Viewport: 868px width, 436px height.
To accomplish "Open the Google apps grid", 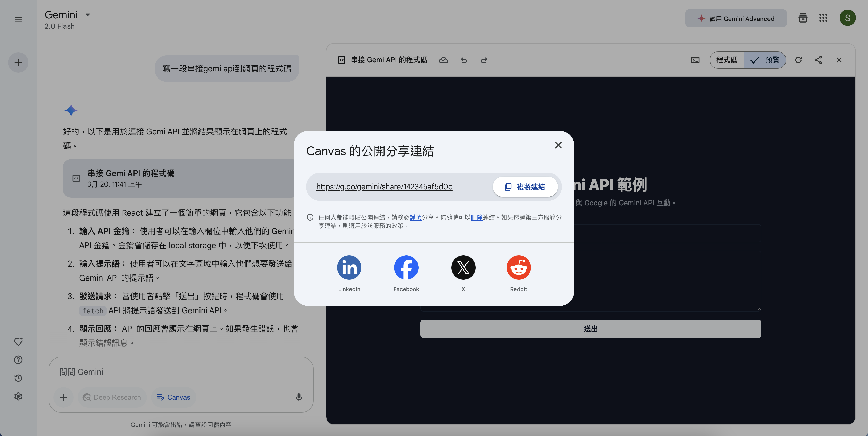I will tap(823, 18).
